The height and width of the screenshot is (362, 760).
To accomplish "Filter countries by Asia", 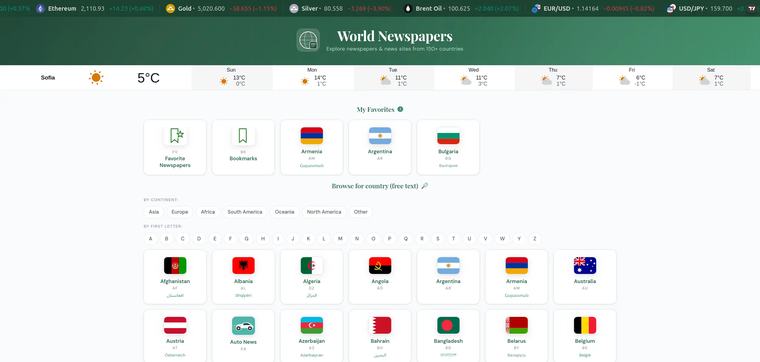I will click(154, 212).
